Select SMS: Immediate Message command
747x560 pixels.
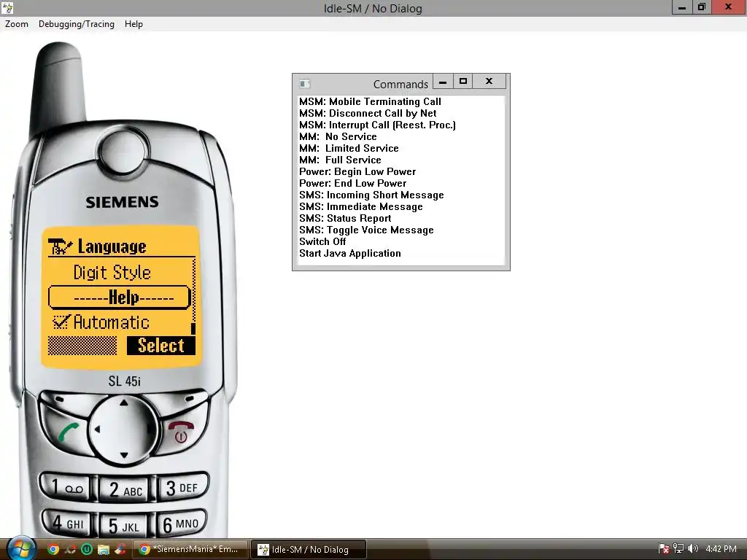tap(360, 206)
